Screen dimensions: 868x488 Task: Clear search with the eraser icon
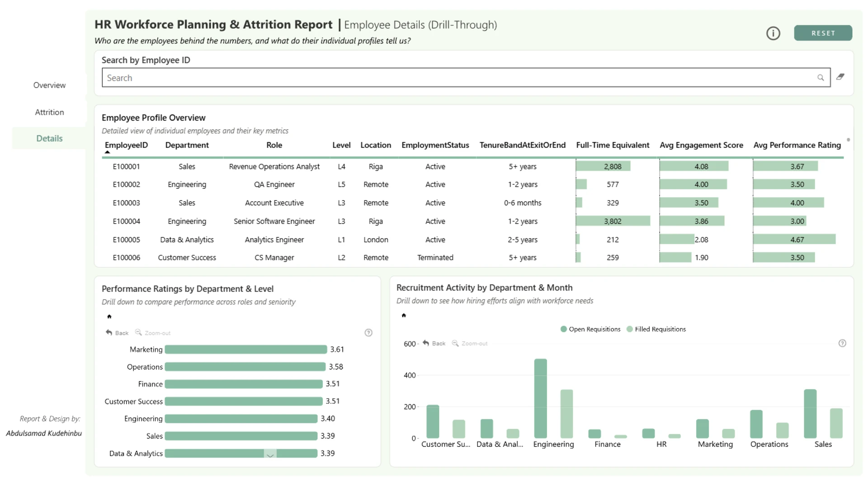pos(840,77)
